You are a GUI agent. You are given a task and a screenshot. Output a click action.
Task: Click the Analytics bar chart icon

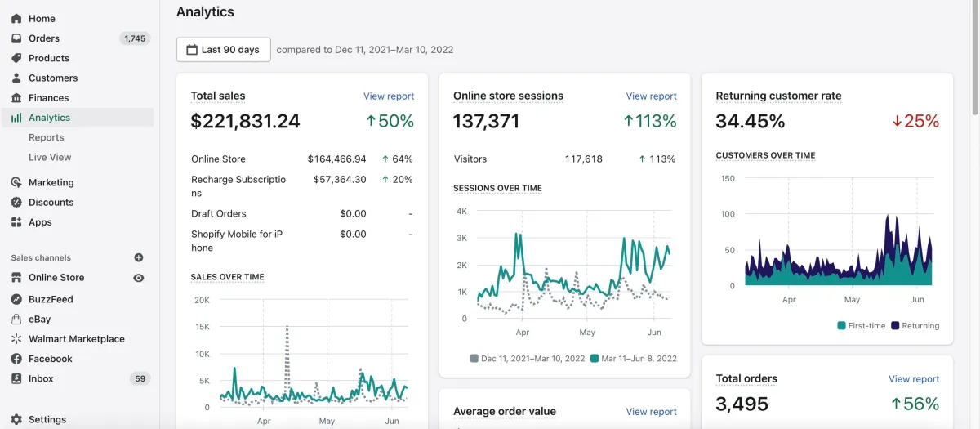16,118
